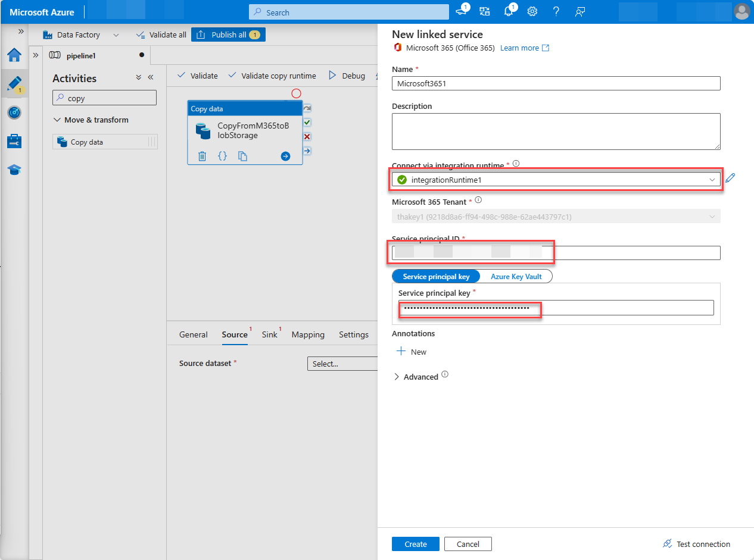Switch to the Mapping tab
This screenshot has width=754, height=560.
[x=308, y=334]
